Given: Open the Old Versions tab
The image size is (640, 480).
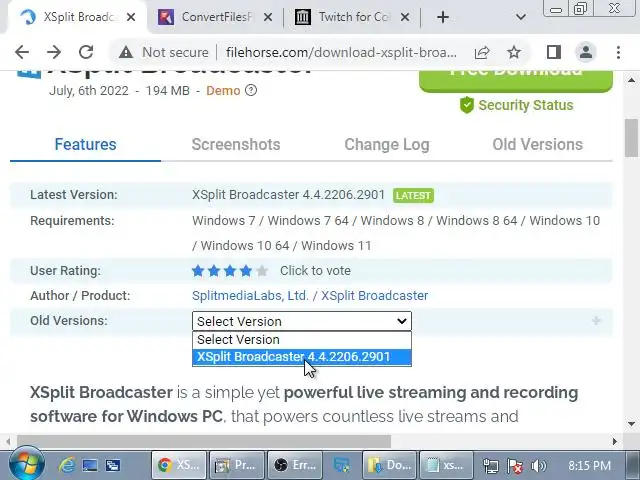Looking at the screenshot, I should tap(538, 144).
